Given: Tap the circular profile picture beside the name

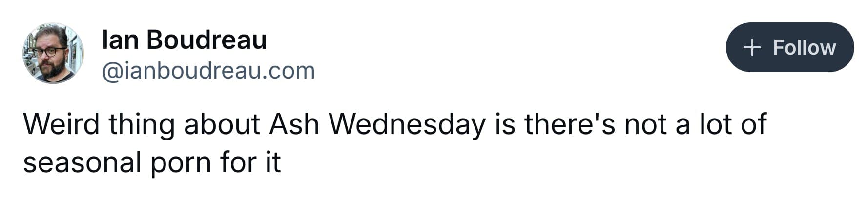Looking at the screenshot, I should pyautogui.click(x=53, y=53).
